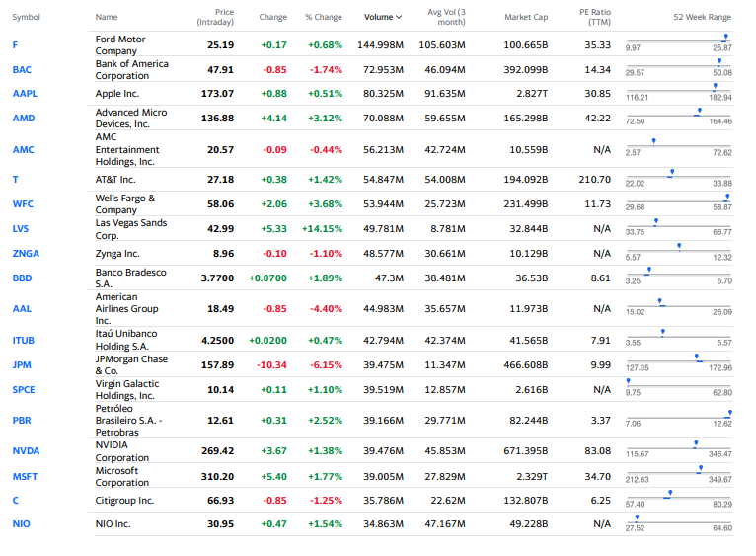756x556 pixels.
Task: Select the percent change +14.15%
Action: [x=322, y=228]
